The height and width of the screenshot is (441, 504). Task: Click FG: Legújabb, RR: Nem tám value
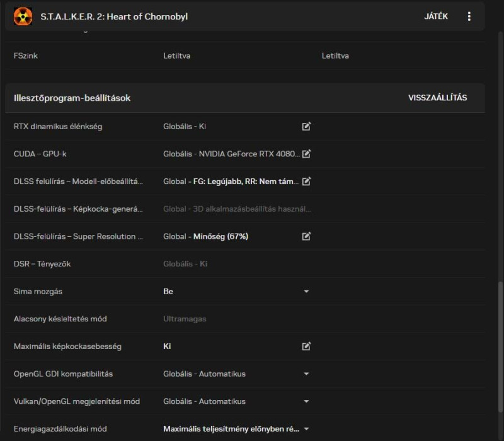pos(246,181)
